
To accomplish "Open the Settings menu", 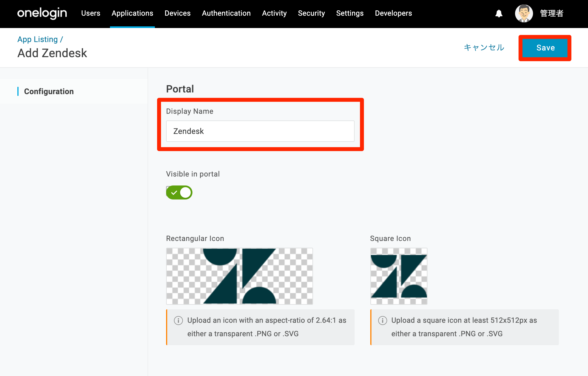I will [x=350, y=13].
